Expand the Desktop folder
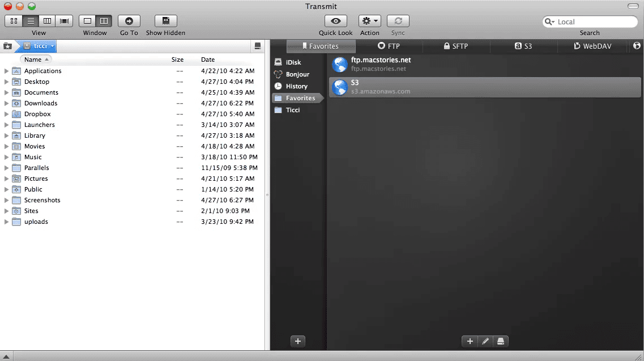The image size is (644, 361). 6,82
